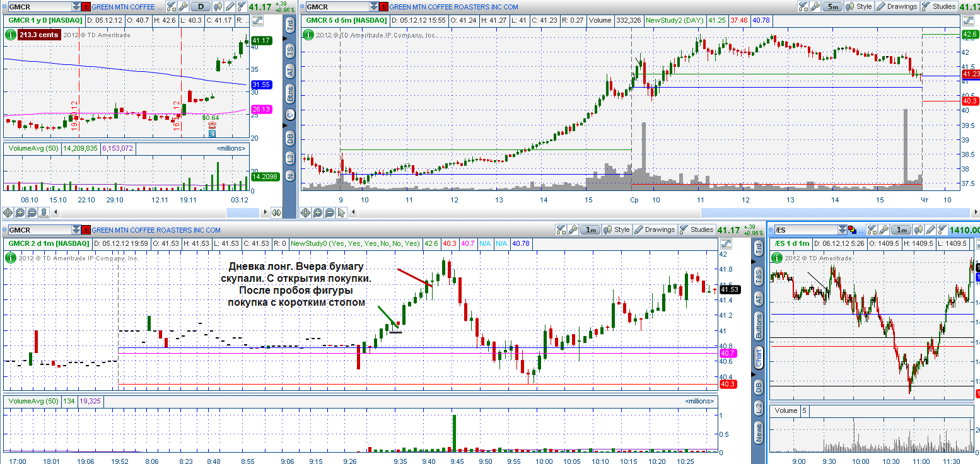Click the color link icon beside /ES symbol

pos(852,229)
